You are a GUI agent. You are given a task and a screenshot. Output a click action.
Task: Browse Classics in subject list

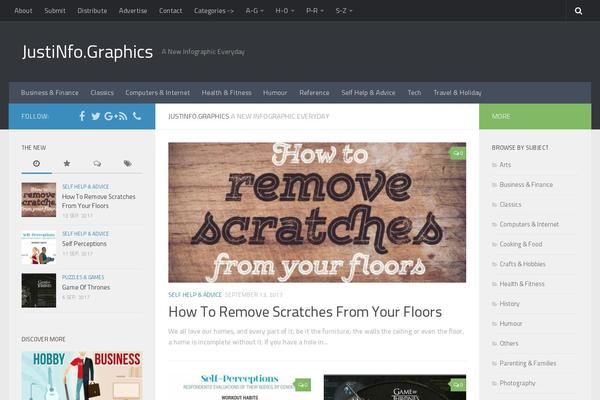(510, 204)
